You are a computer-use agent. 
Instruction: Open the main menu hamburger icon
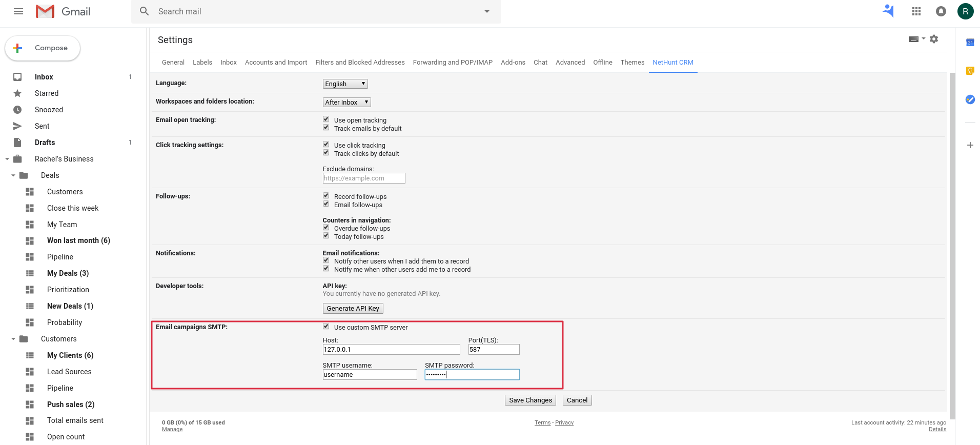[x=18, y=11]
